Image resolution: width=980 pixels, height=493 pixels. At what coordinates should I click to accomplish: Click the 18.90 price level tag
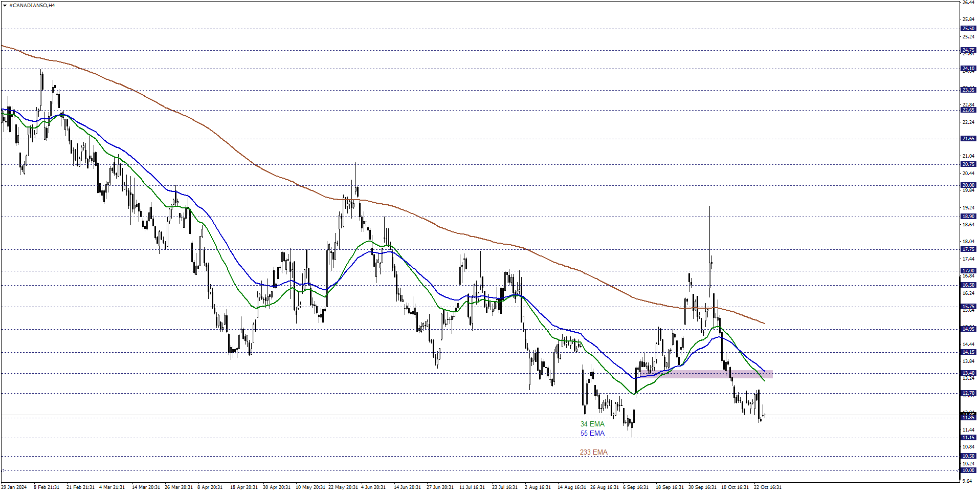tap(968, 217)
